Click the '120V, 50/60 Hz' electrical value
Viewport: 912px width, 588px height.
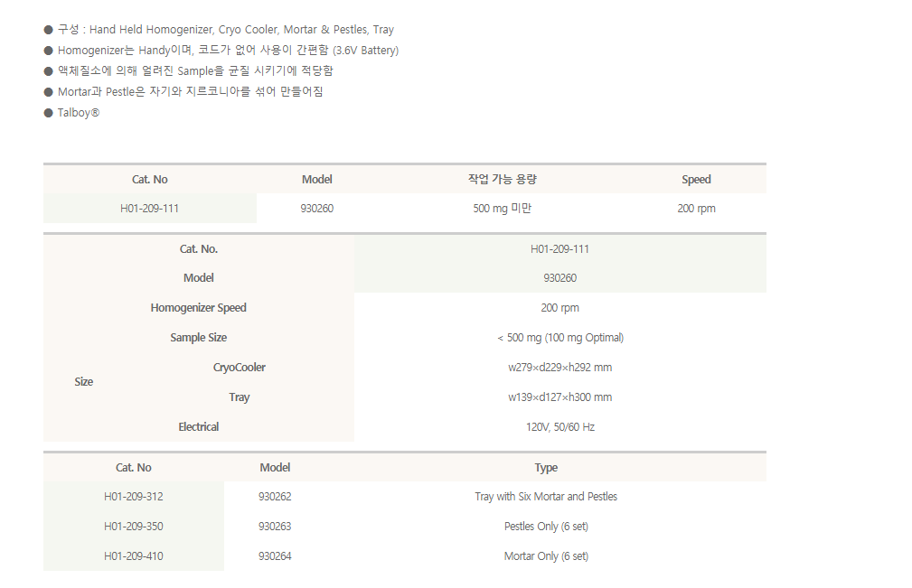pyautogui.click(x=559, y=427)
